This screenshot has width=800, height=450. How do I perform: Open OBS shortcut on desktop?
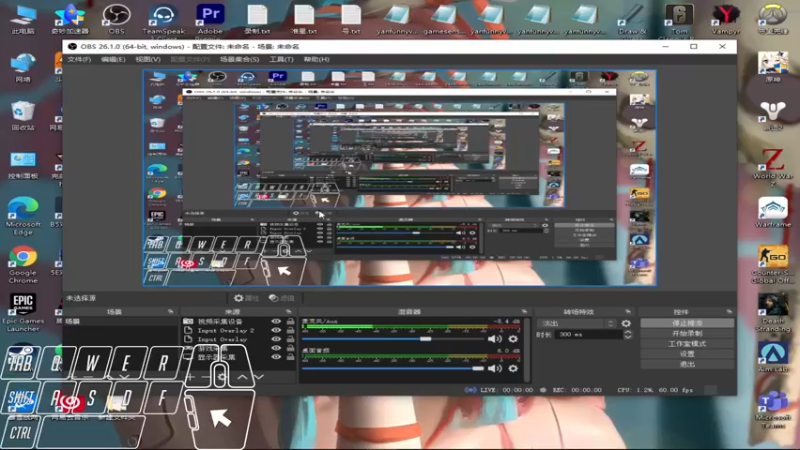point(116,19)
